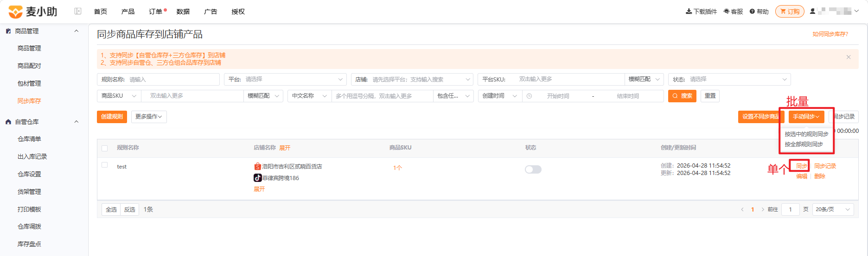Click the 全选 button below the table
This screenshot has height=256, width=868.
(x=111, y=210)
